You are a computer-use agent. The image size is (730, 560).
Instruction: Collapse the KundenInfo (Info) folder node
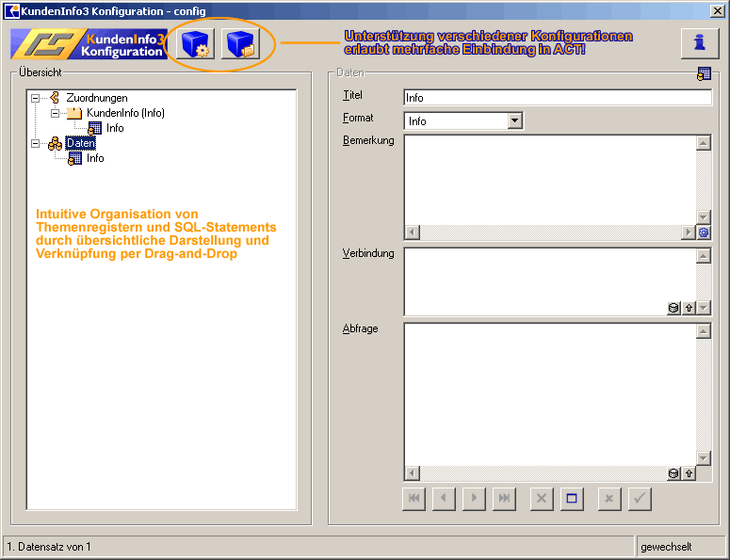(56, 113)
